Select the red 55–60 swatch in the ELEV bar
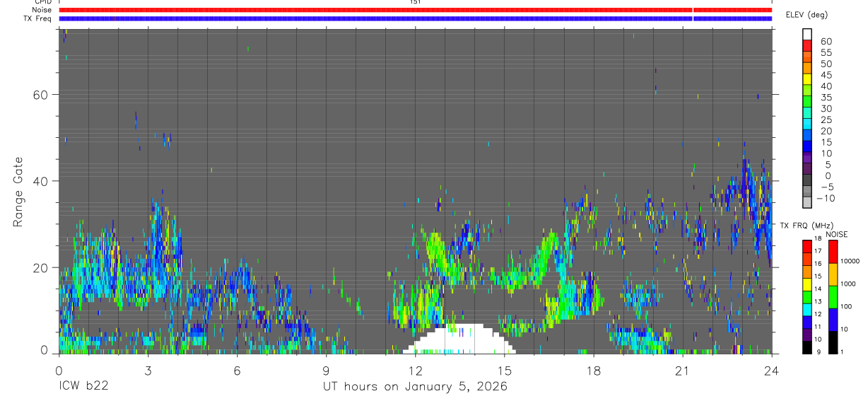Image resolution: width=868 pixels, height=401 pixels. (x=807, y=46)
